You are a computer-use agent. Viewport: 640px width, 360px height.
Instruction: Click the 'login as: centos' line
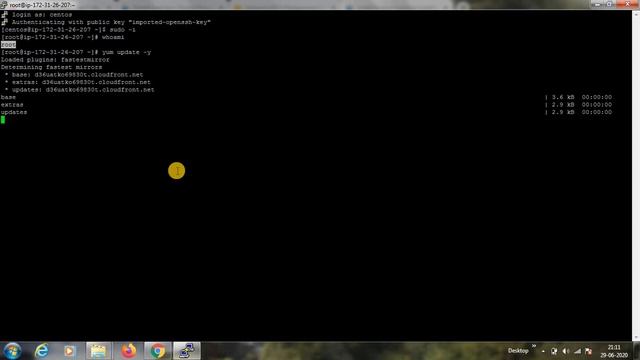click(x=42, y=15)
